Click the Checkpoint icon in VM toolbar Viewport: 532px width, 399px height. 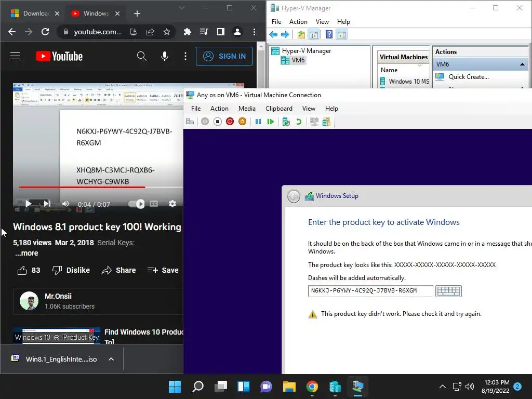pos(286,122)
